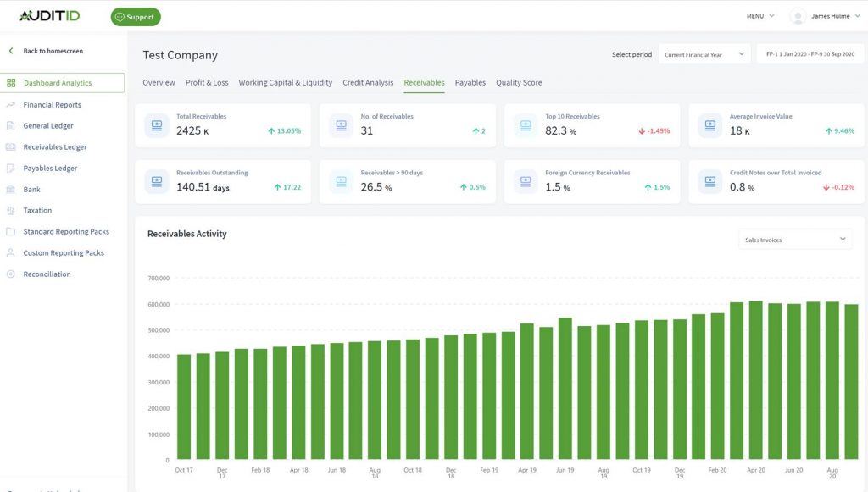This screenshot has width=868, height=492.
Task: Click the Jun 19 bar in chart
Action: [x=565, y=389]
